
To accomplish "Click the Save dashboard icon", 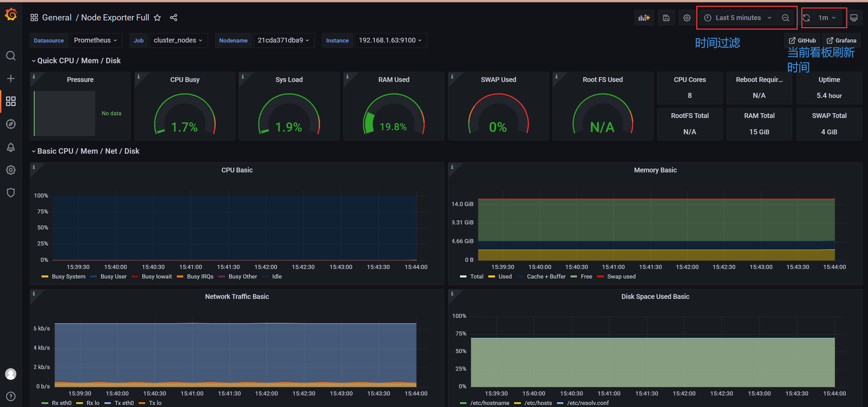I will (666, 18).
